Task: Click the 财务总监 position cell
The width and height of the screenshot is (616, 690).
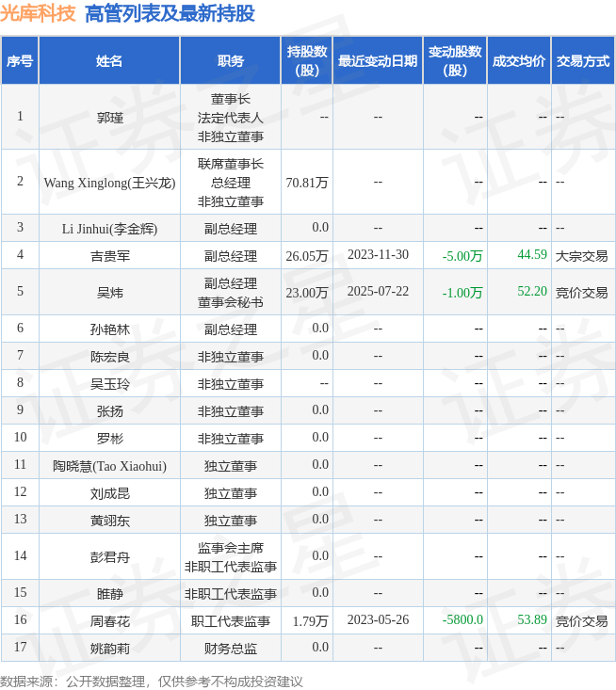Action: pyautogui.click(x=230, y=649)
